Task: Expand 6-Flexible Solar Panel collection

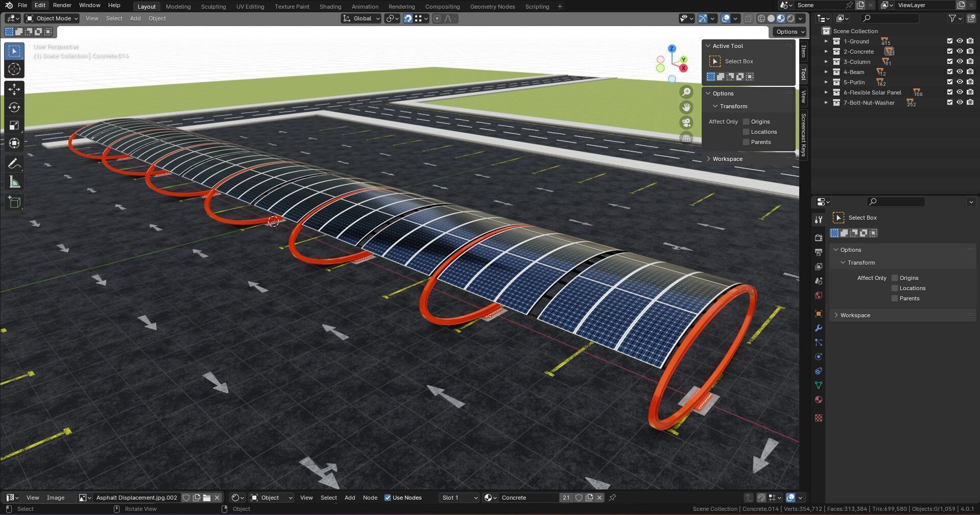Action: click(826, 92)
